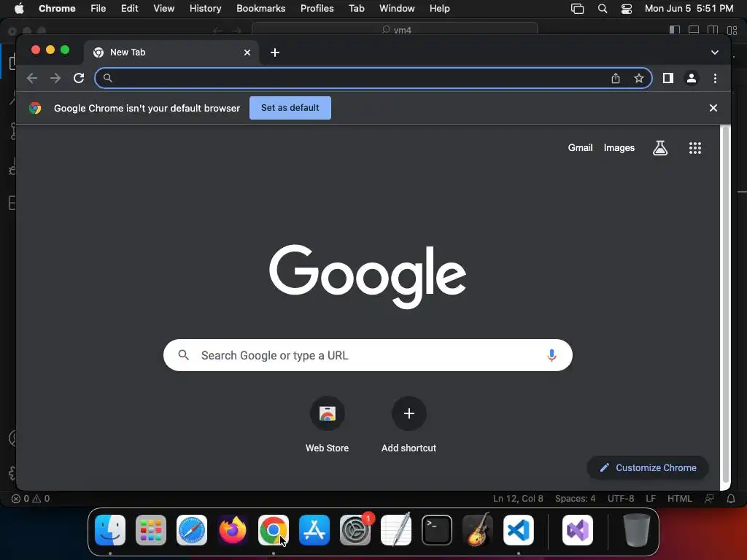Open the Google apps grid
The image size is (747, 560).
(x=695, y=148)
